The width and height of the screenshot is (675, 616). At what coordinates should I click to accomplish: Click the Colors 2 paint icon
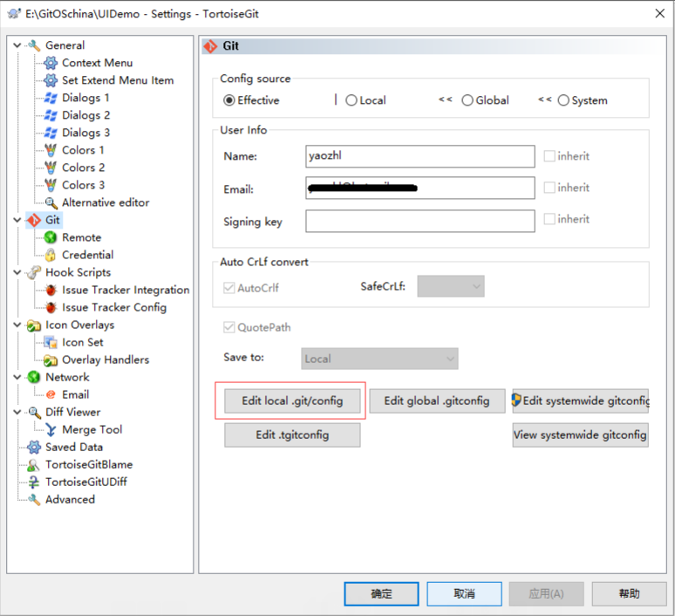[x=51, y=168]
